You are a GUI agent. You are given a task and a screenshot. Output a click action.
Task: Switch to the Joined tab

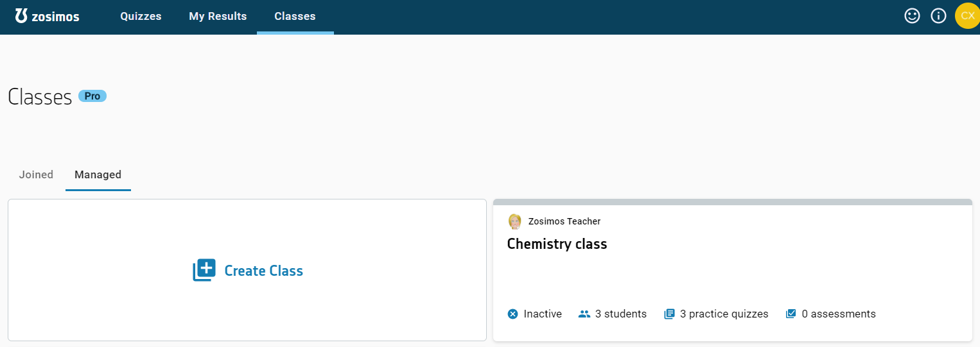(x=36, y=174)
